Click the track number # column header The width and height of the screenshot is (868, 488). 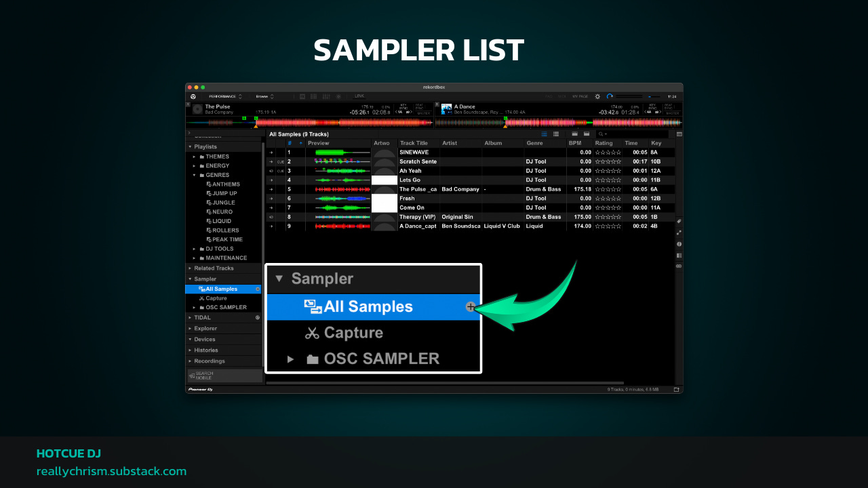click(x=290, y=143)
